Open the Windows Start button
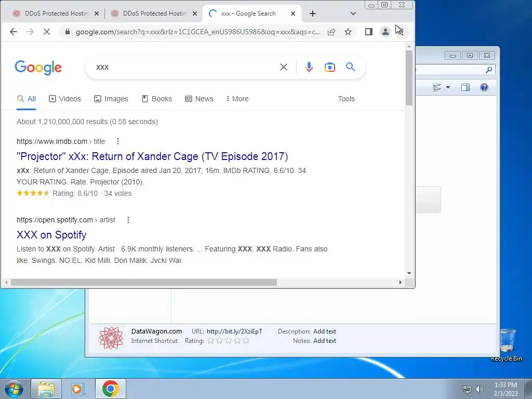The image size is (532, 399). pyautogui.click(x=14, y=389)
